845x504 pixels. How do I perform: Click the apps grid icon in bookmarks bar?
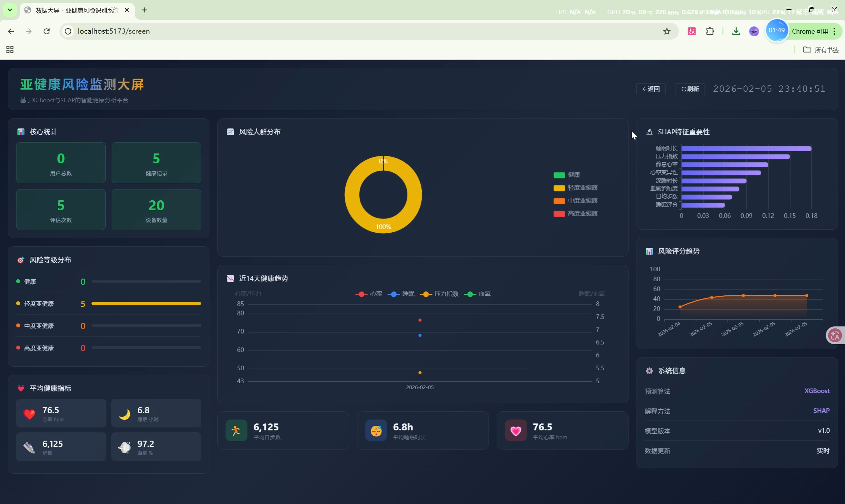10,50
